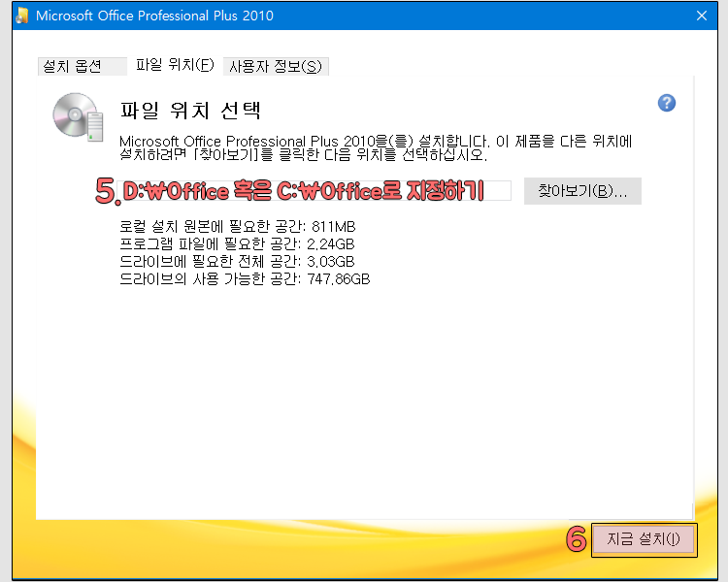Switch to the 설치 옵션 tab
The width and height of the screenshot is (728, 582).
(82, 66)
